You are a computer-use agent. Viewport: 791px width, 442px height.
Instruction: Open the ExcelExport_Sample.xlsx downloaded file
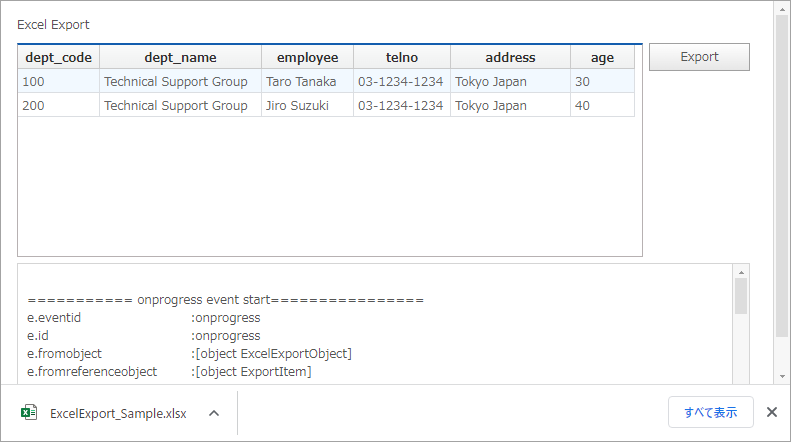pos(118,413)
